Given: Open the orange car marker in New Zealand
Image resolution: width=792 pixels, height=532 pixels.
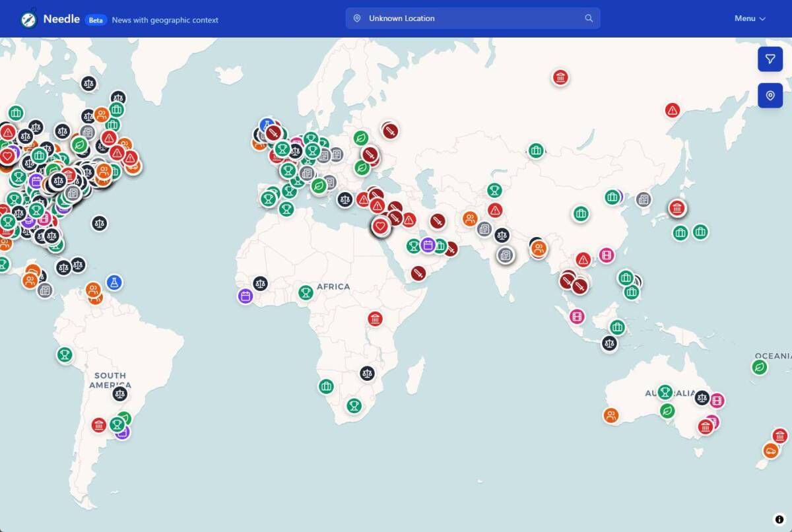Looking at the screenshot, I should (x=770, y=451).
